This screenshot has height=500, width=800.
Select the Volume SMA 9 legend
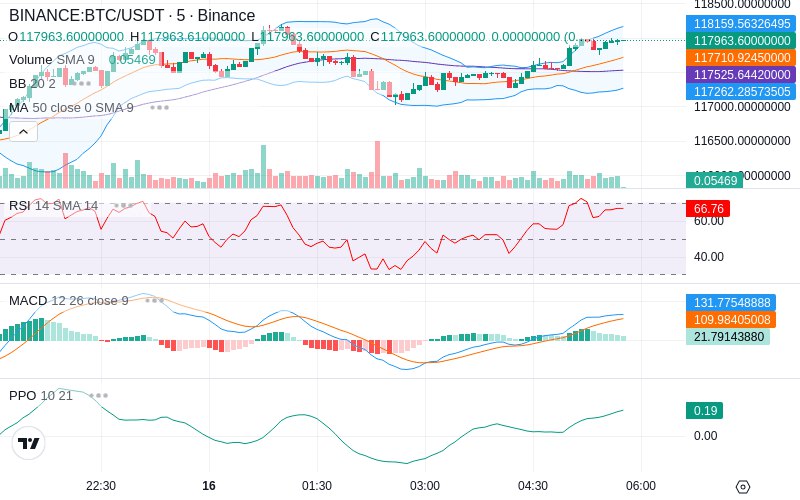point(52,60)
